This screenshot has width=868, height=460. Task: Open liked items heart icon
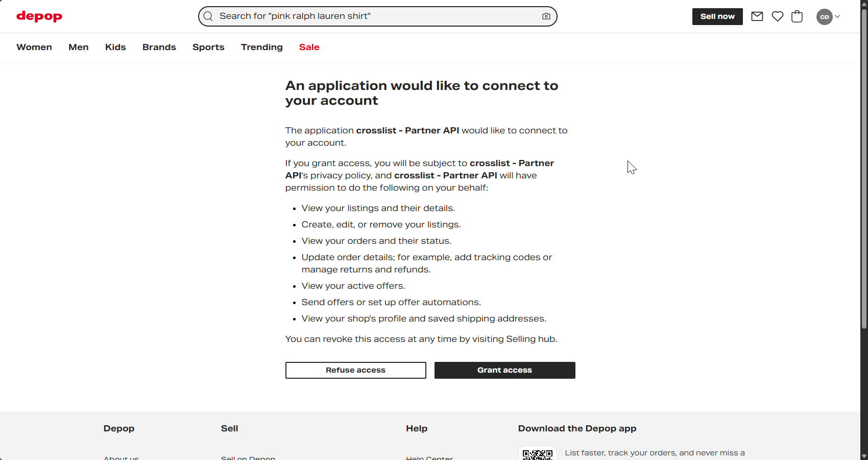coord(778,16)
